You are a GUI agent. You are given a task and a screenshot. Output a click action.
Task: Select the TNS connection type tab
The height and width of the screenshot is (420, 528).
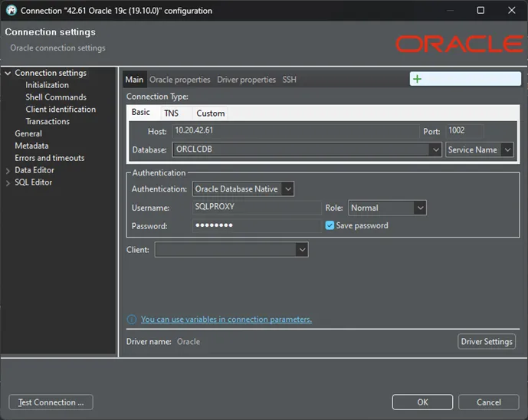click(172, 113)
